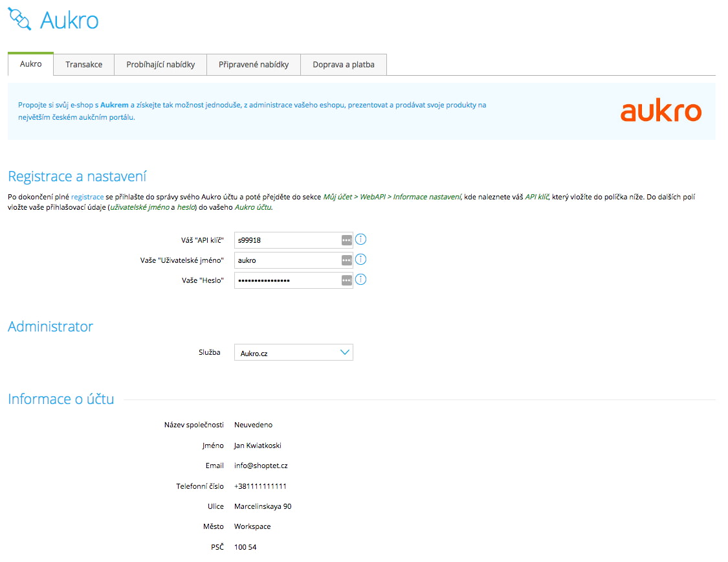Click the Administrator heading
The height and width of the screenshot is (562, 728).
tap(50, 326)
